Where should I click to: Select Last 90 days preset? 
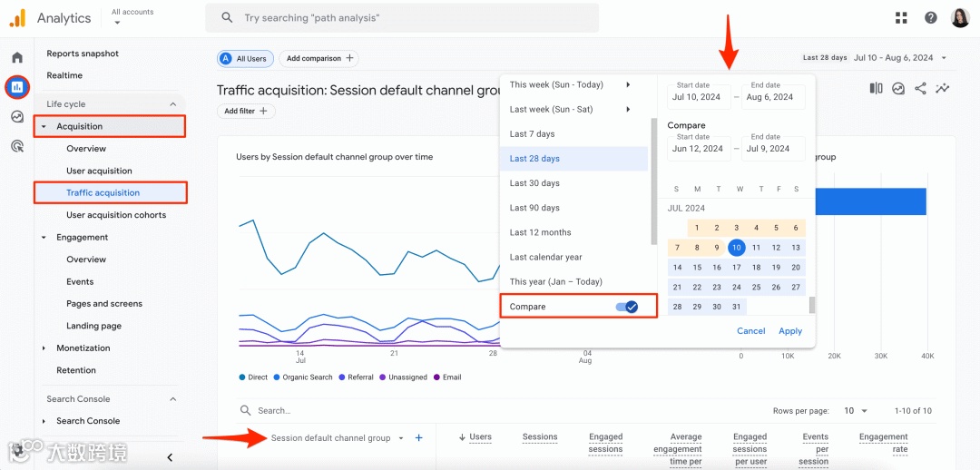573,208
